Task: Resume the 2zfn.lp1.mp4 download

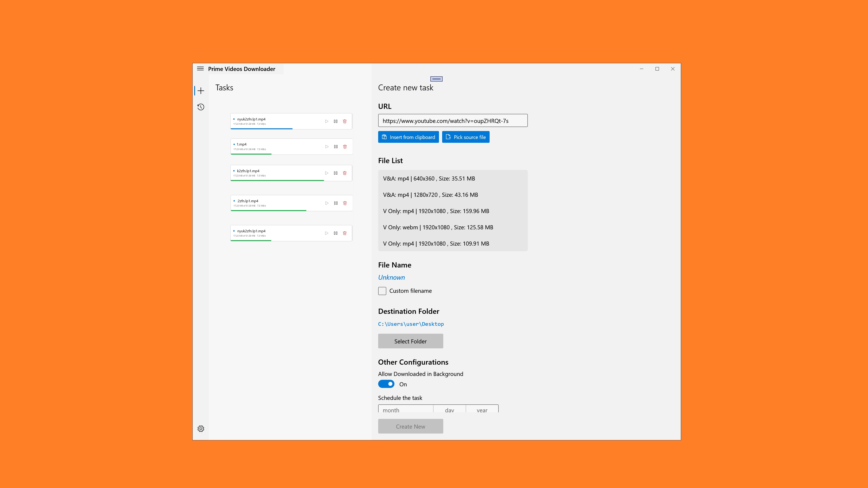Action: pyautogui.click(x=326, y=203)
